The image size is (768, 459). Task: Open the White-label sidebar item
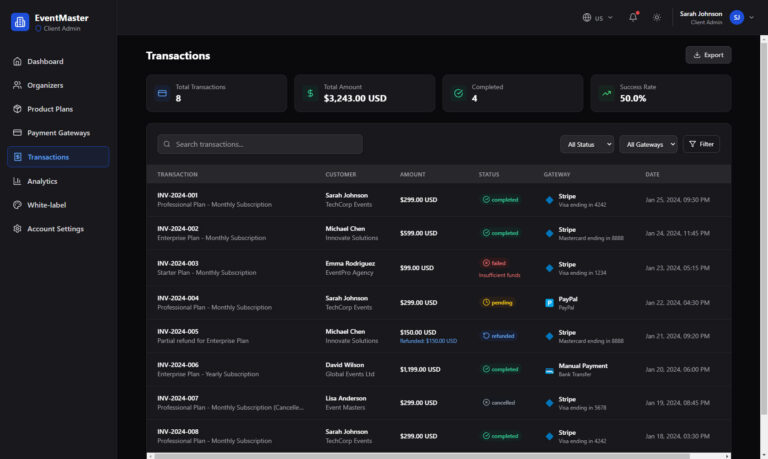46,205
